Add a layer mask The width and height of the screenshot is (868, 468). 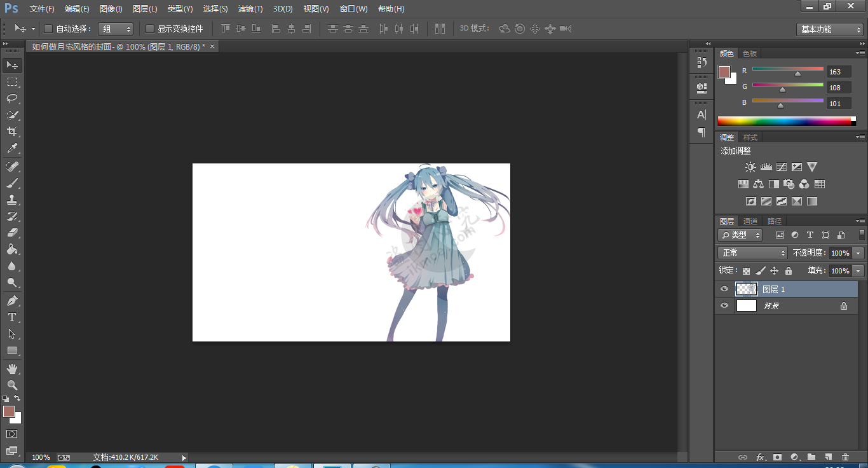point(776,457)
